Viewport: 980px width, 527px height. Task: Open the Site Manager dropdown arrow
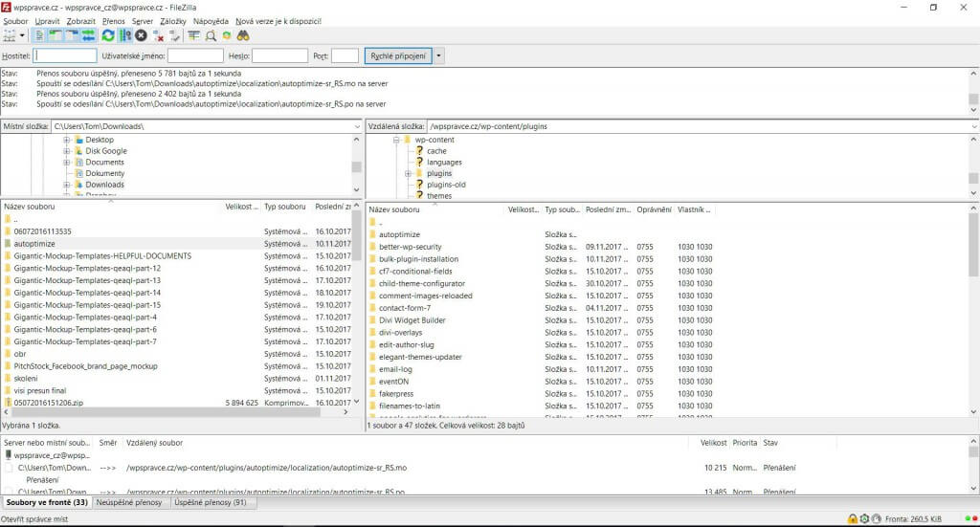[22, 35]
